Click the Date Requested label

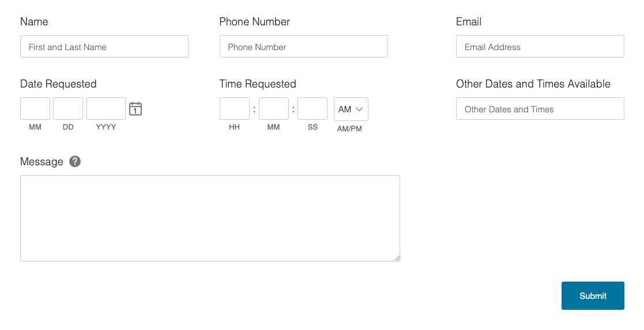point(58,84)
